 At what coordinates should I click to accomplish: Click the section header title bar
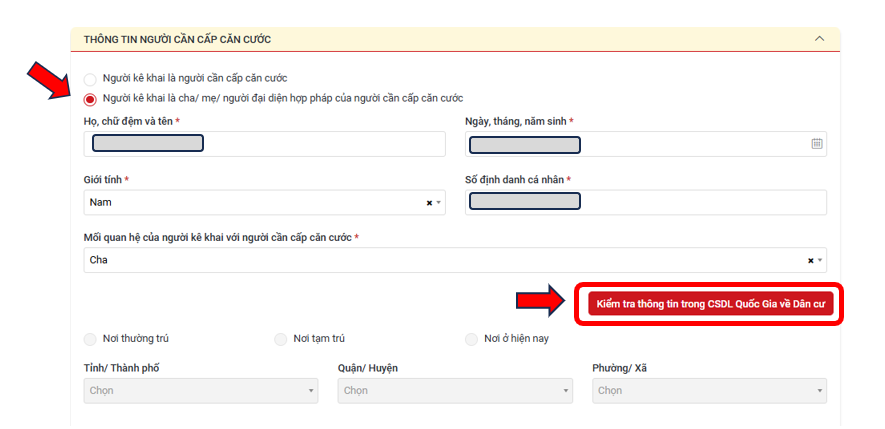coord(455,40)
